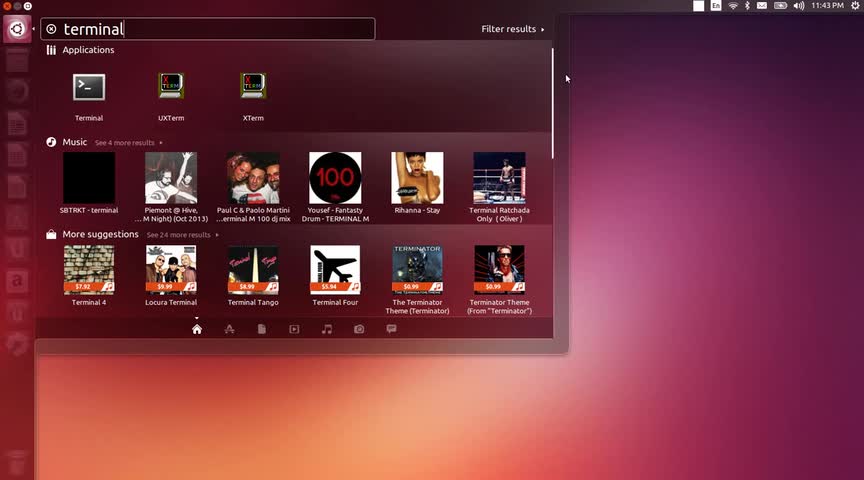Maximize the Dash window
Screen dimensions: 864x480
28,6
